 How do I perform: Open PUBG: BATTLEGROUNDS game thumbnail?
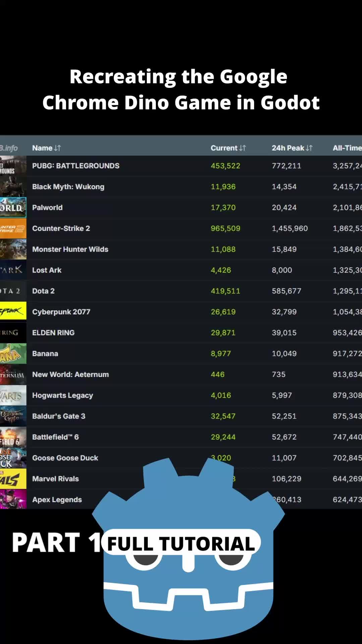13,166
